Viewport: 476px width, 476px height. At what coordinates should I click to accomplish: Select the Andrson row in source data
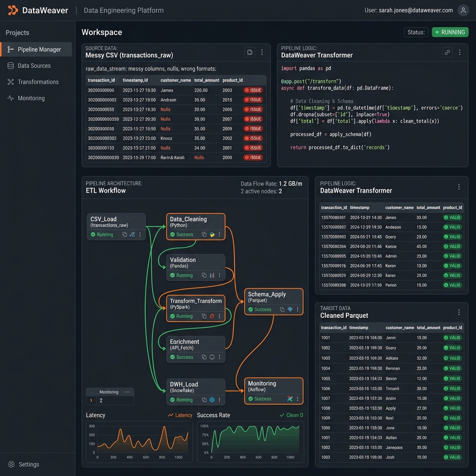pyautogui.click(x=176, y=100)
